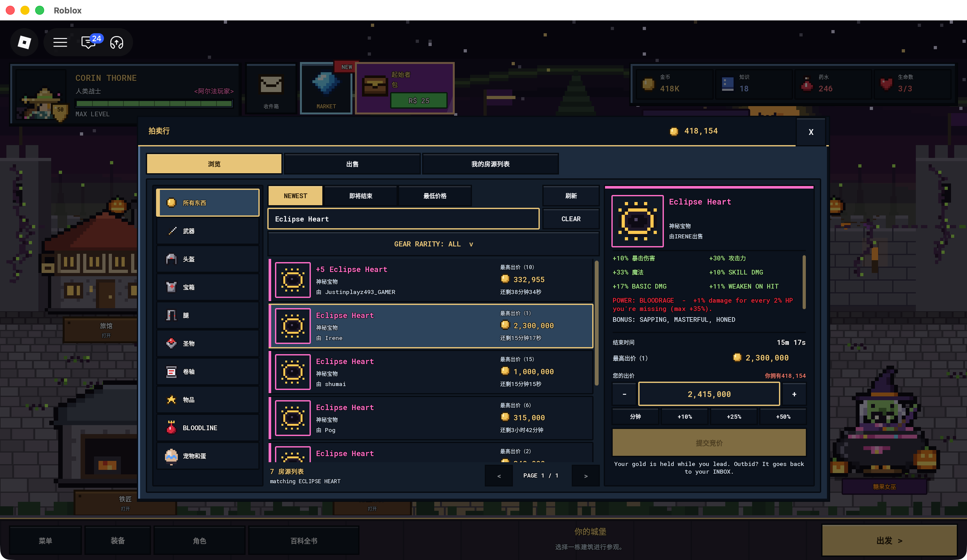Click the 刷新 refresh button
Screen dimensions: 967x560
click(571, 196)
